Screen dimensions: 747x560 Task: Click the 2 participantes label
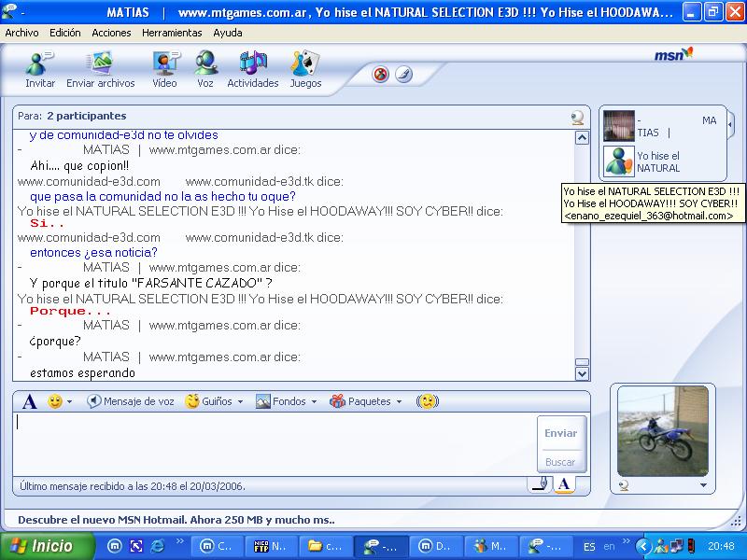87,116
